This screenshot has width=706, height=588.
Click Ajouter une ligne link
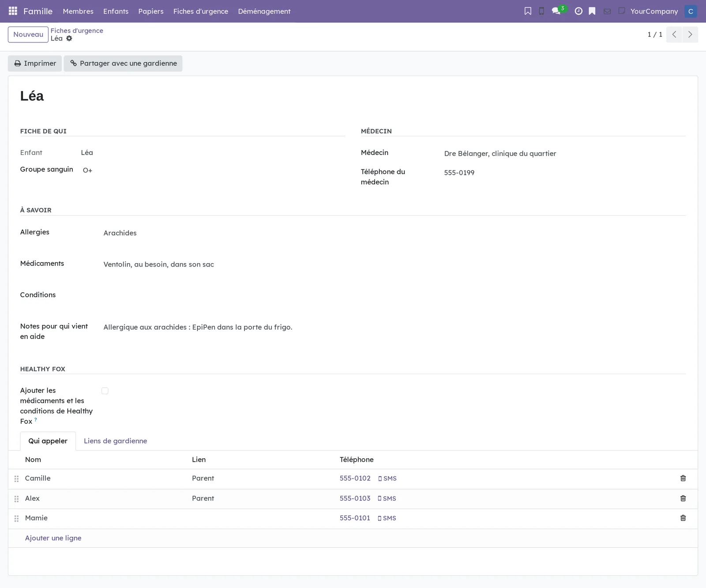53,538
